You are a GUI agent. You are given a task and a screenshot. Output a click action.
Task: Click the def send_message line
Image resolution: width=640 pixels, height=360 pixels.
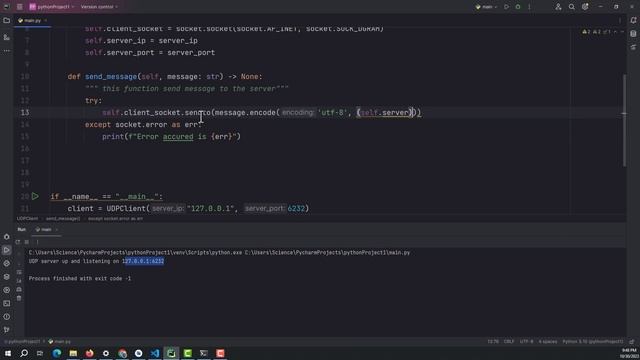[165, 77]
